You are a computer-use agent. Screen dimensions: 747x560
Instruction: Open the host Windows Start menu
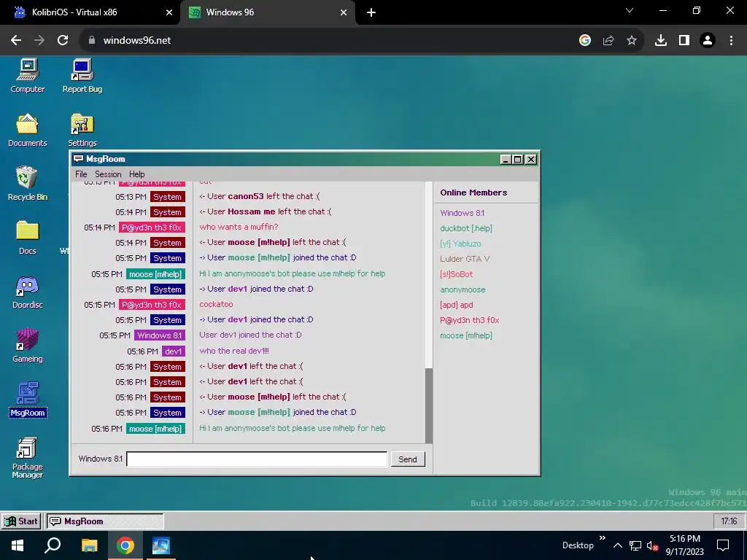[x=18, y=545]
